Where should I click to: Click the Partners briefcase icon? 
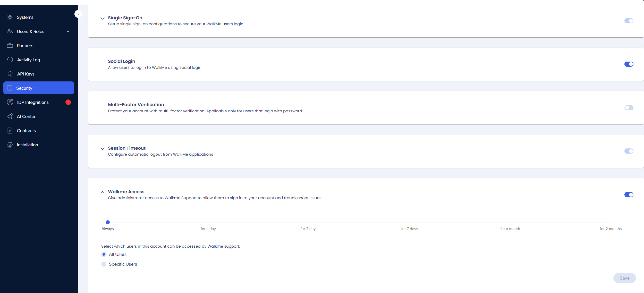[10, 46]
